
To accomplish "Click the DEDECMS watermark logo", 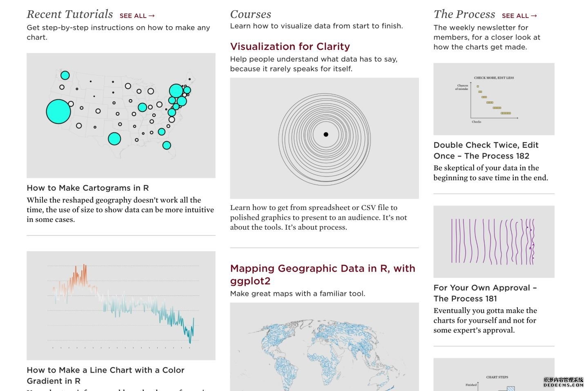I will pyautogui.click(x=563, y=382).
